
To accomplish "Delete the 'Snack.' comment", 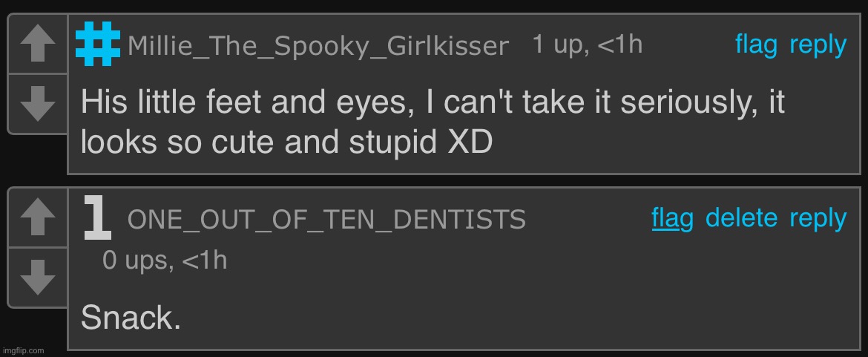I will pos(741,218).
